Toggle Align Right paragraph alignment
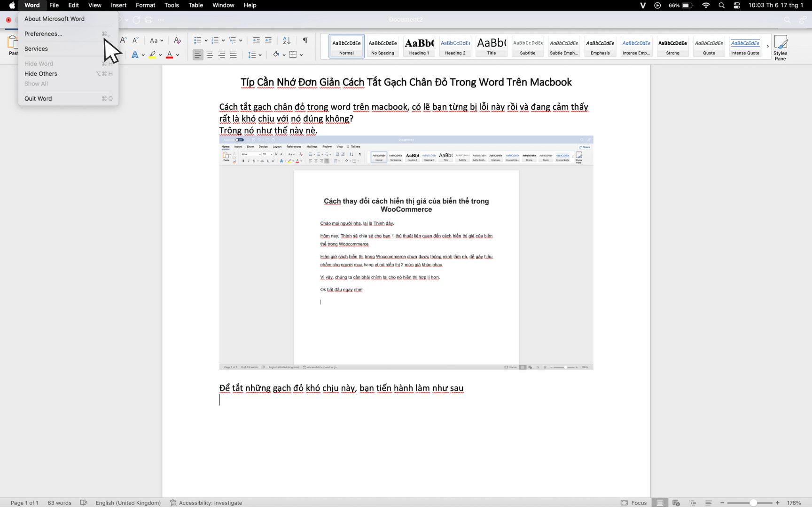 click(x=221, y=55)
